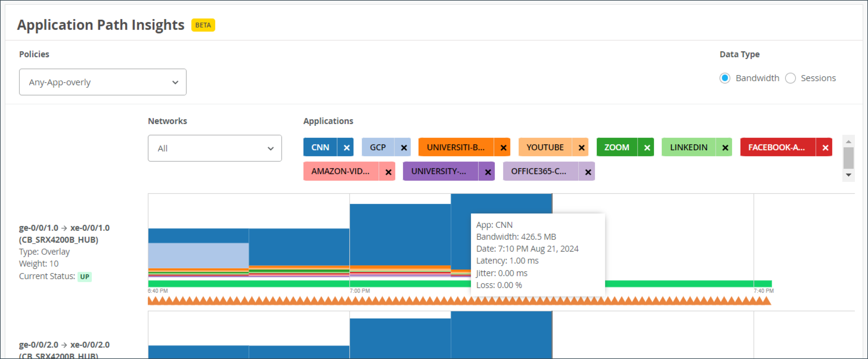The width and height of the screenshot is (868, 359).
Task: Remove the CNN application tag
Action: [x=346, y=147]
